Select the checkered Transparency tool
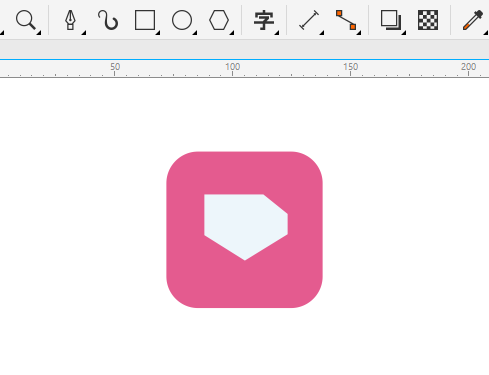This screenshot has width=489, height=375. (428, 20)
